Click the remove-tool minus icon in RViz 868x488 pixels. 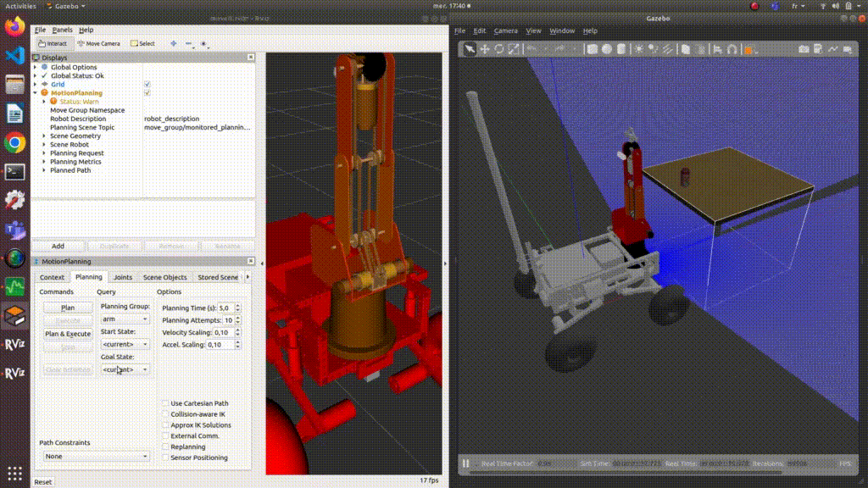188,43
